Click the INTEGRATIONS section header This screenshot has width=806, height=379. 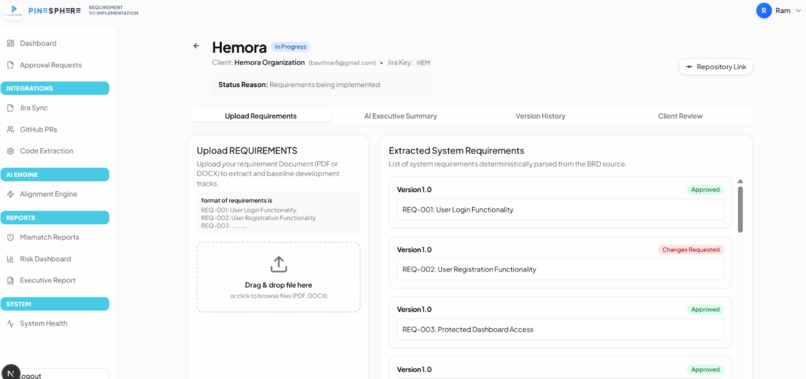pos(54,88)
